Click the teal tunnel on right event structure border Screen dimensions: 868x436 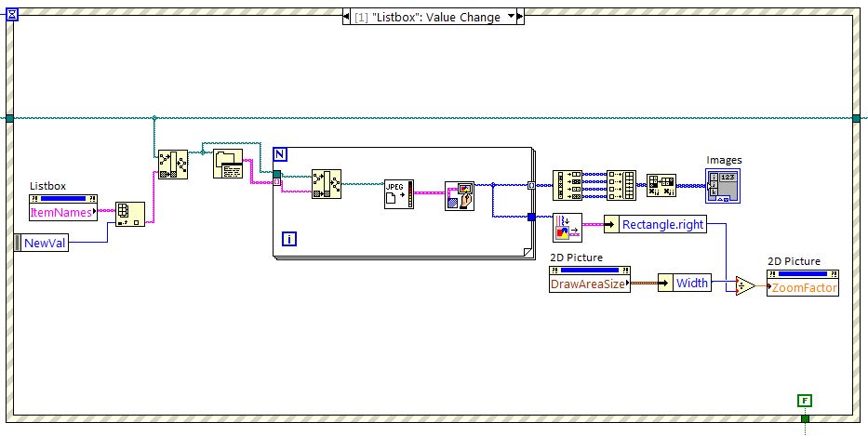point(857,118)
